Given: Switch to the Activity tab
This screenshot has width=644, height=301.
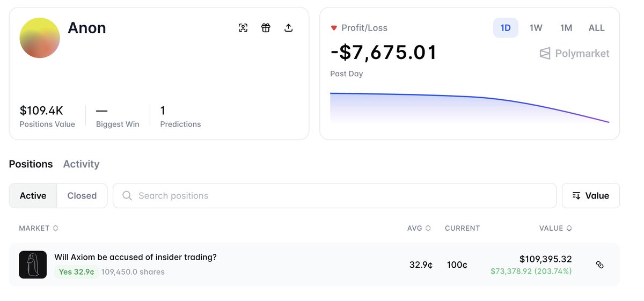Looking at the screenshot, I should pos(81,164).
